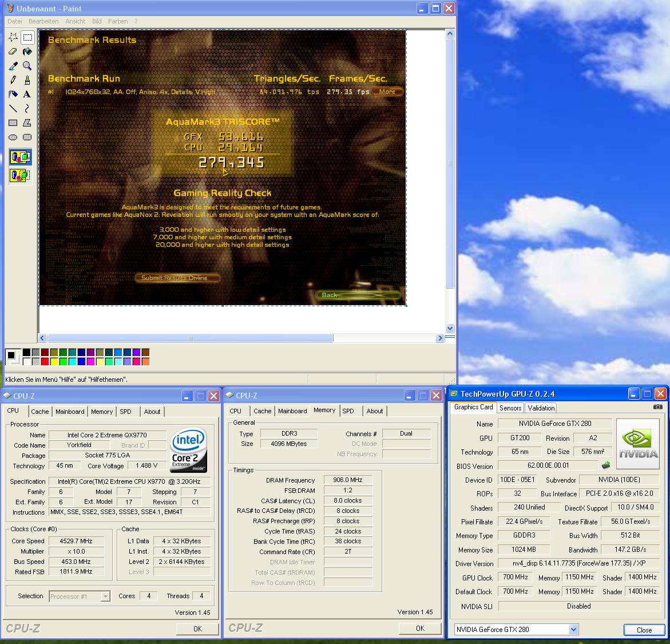
Task: Select the Text tool (letter A)
Action: pos(27,94)
